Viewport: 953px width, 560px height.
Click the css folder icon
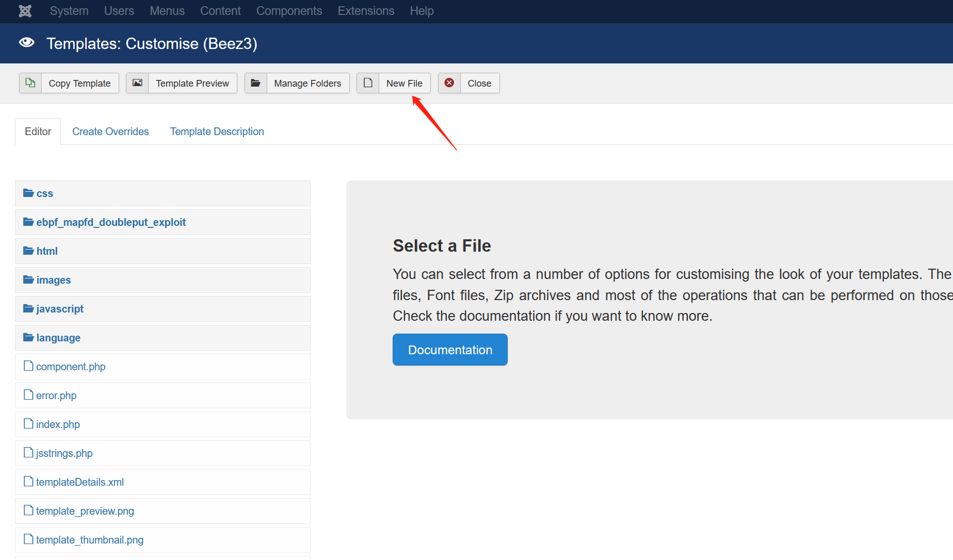coord(28,193)
